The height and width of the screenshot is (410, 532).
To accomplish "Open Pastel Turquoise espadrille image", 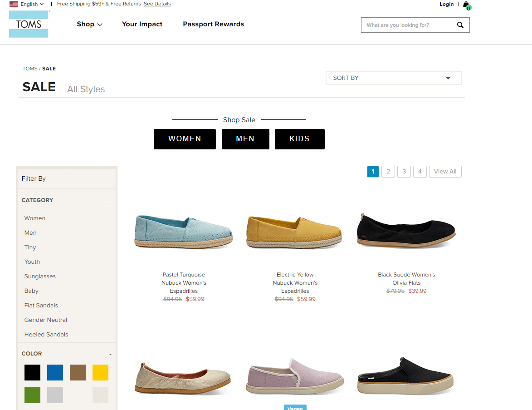I will coord(184,232).
